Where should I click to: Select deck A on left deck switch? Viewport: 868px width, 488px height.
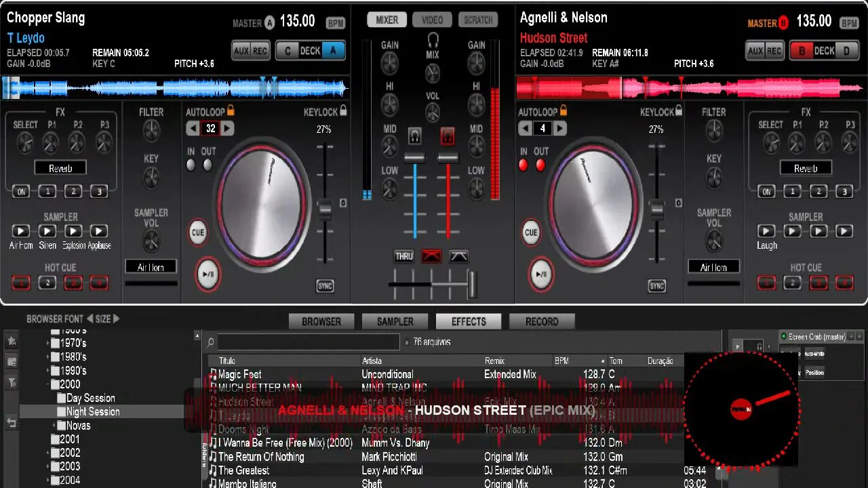(x=334, y=50)
